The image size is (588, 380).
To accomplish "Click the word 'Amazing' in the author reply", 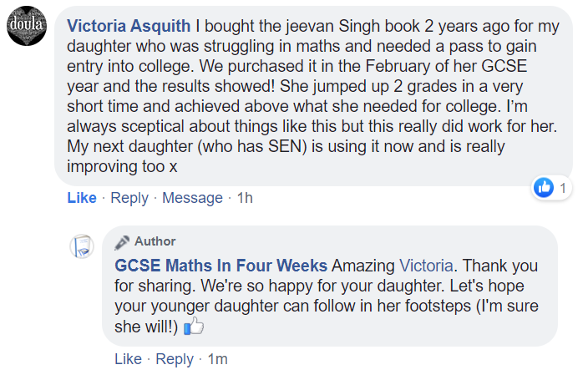I will (x=363, y=266).
